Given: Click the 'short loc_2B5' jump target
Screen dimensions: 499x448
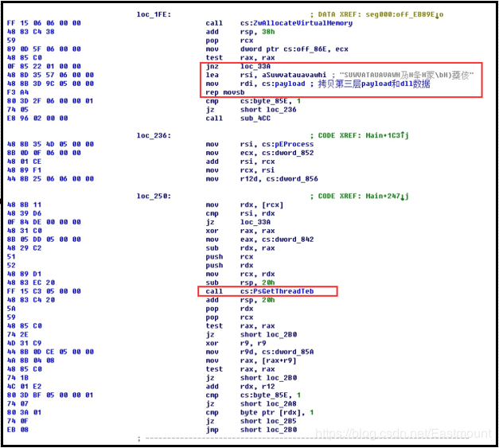Looking at the screenshot, I should [268, 421].
